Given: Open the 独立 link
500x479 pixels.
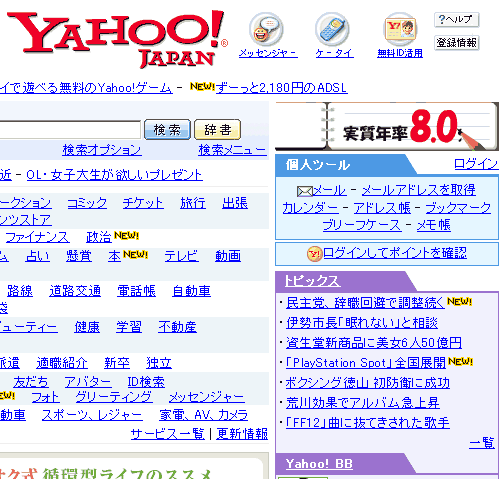Looking at the screenshot, I should (159, 363).
